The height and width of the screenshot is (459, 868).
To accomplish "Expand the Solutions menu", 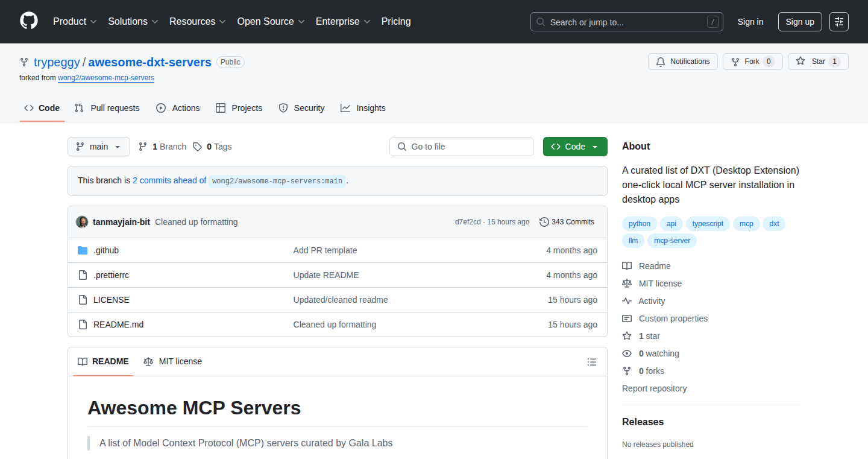I will click(133, 22).
